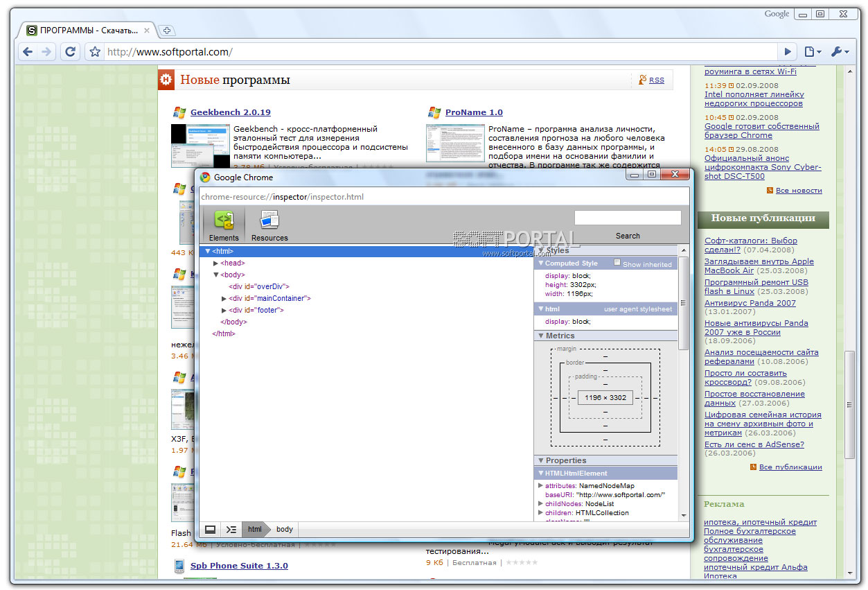
Task: Open the Spb Phone Suite 1.3.0 link
Action: 239,566
